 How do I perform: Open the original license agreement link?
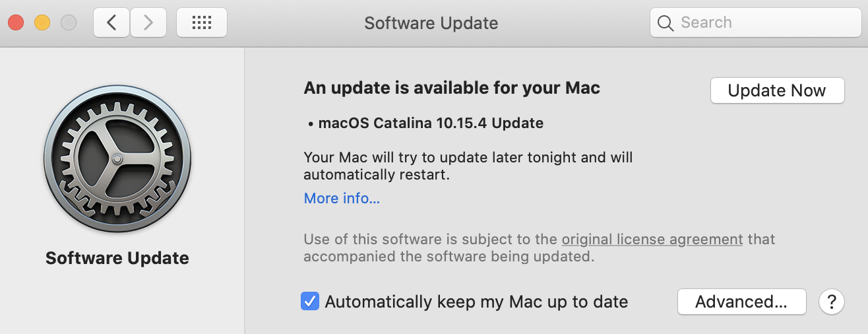coord(652,239)
